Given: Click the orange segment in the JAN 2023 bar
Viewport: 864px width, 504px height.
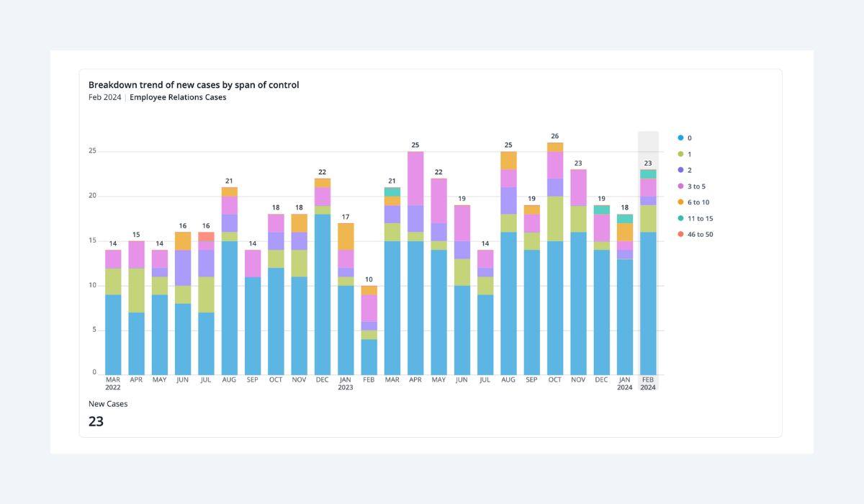Looking at the screenshot, I should coord(346,236).
